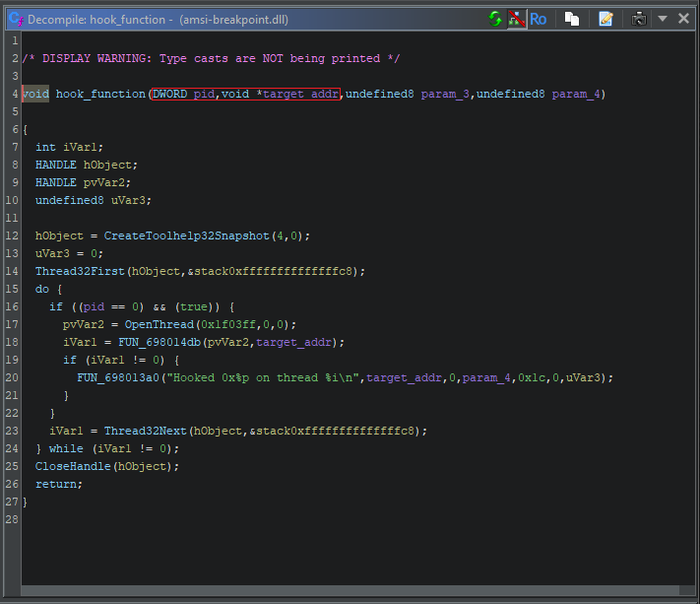Toggle the unreachable code elimination icon

tap(517, 19)
